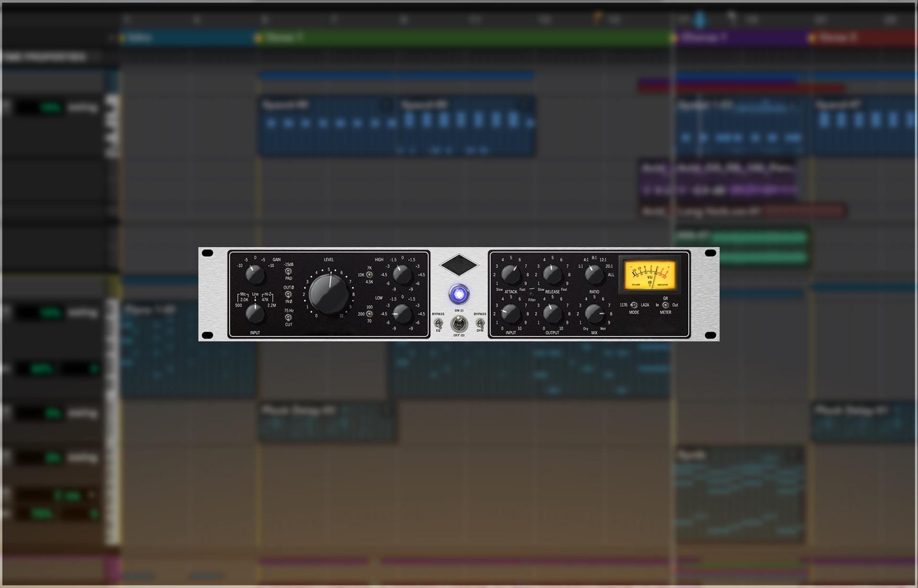Screen dimensions: 918x588
Task: Flip the 100/200/70 low frequency switch
Action: [369, 314]
